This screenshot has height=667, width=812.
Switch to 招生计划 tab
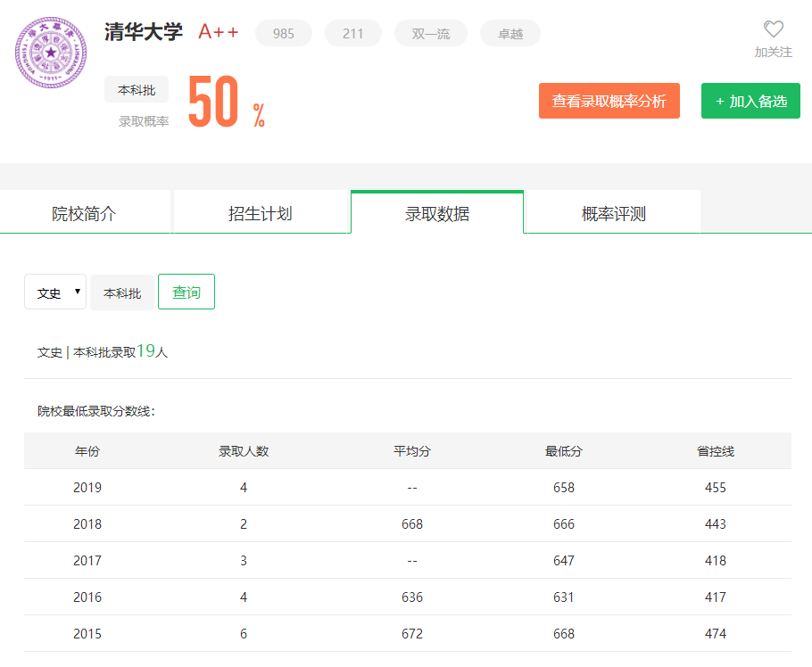tap(261, 213)
